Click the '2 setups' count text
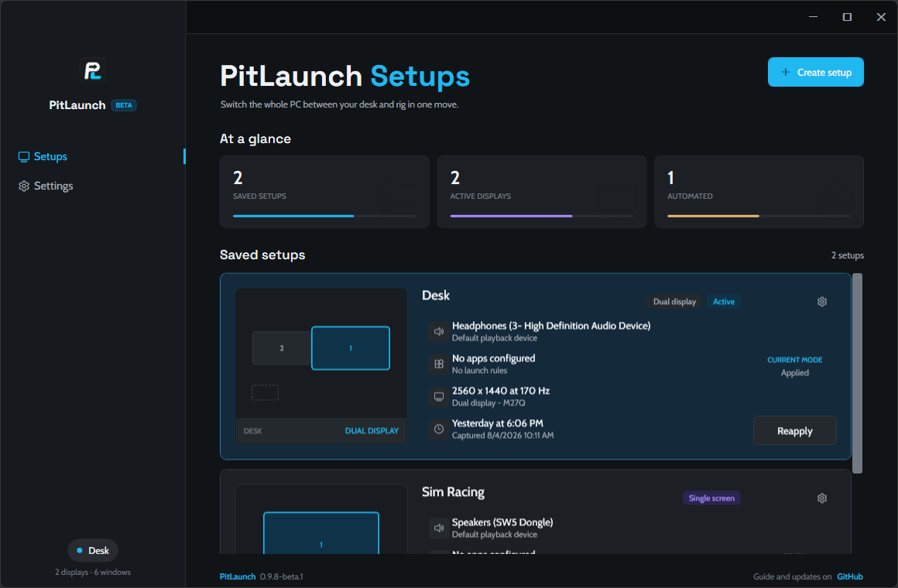Image resolution: width=898 pixels, height=588 pixels. point(848,255)
